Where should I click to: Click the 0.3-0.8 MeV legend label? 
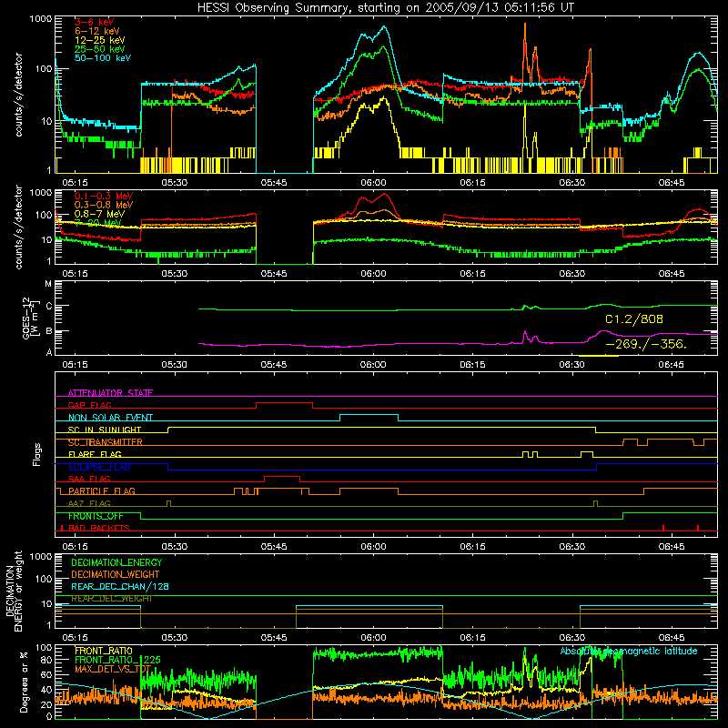coord(104,205)
